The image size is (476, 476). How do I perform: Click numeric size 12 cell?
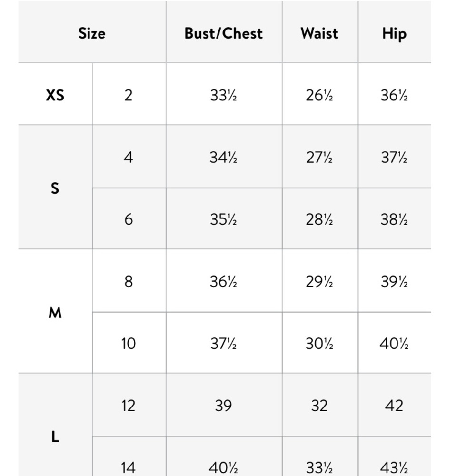(129, 406)
